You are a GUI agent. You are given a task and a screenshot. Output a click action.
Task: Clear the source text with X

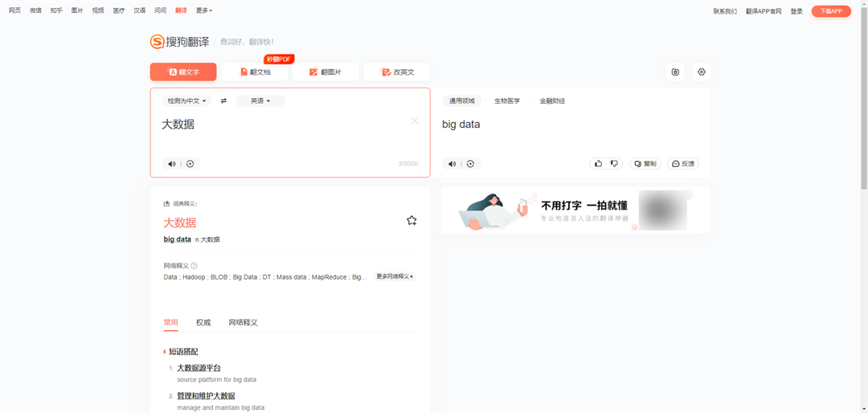[x=416, y=121]
